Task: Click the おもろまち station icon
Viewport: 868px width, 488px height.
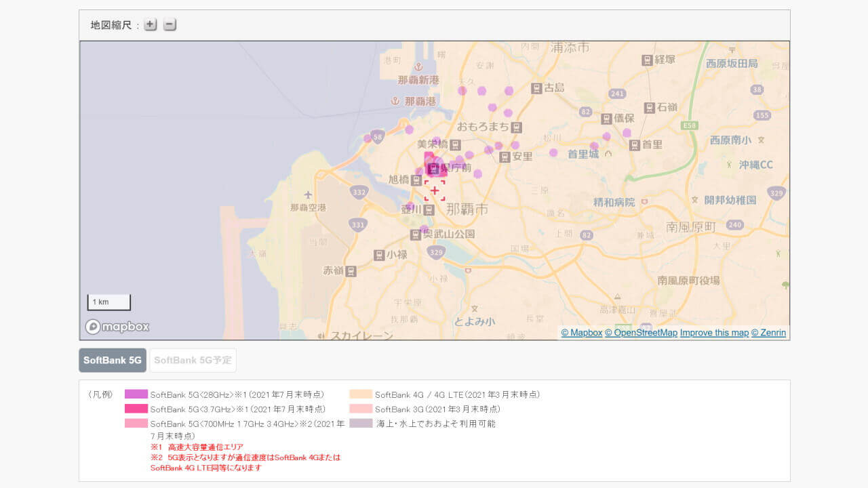Action: 517,126
